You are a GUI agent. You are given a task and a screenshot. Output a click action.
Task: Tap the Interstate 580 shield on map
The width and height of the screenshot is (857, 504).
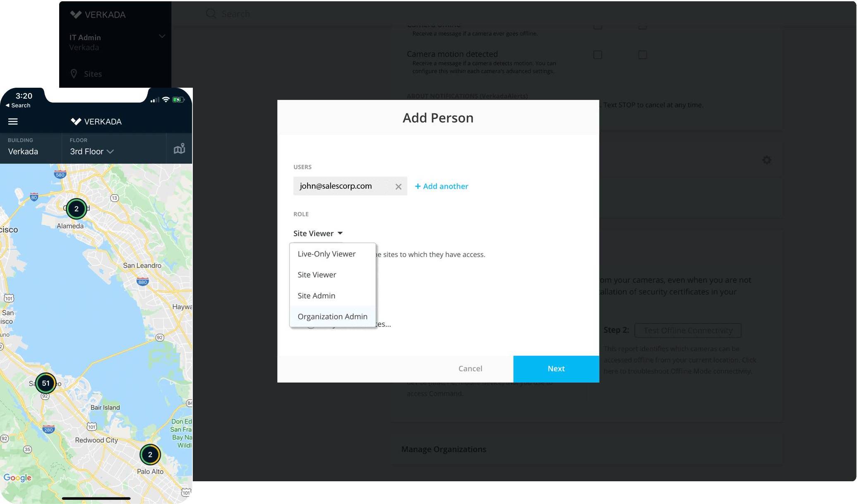pos(60,174)
